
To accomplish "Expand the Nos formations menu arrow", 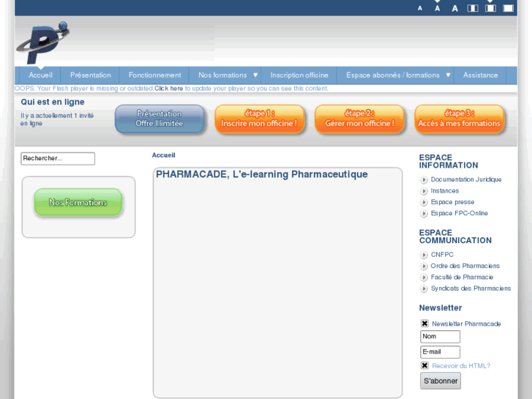I will 255,75.
